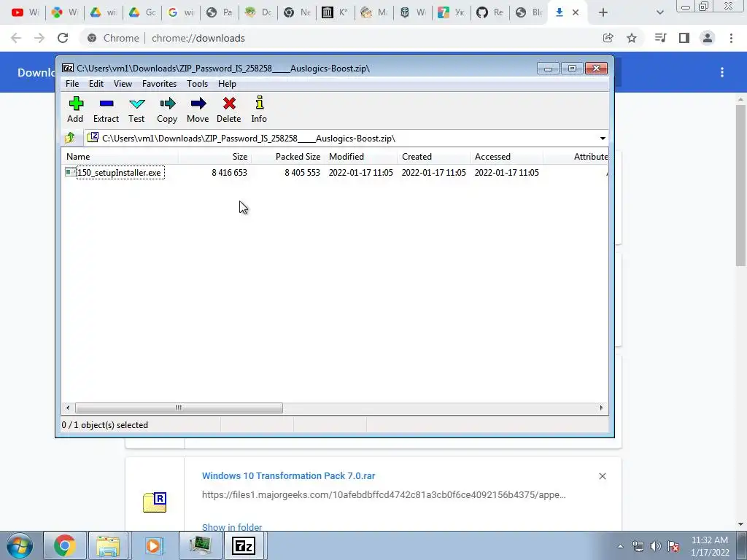Viewport: 747px width, 560px height.
Task: Switch to the YouTube tab
Action: (x=26, y=12)
